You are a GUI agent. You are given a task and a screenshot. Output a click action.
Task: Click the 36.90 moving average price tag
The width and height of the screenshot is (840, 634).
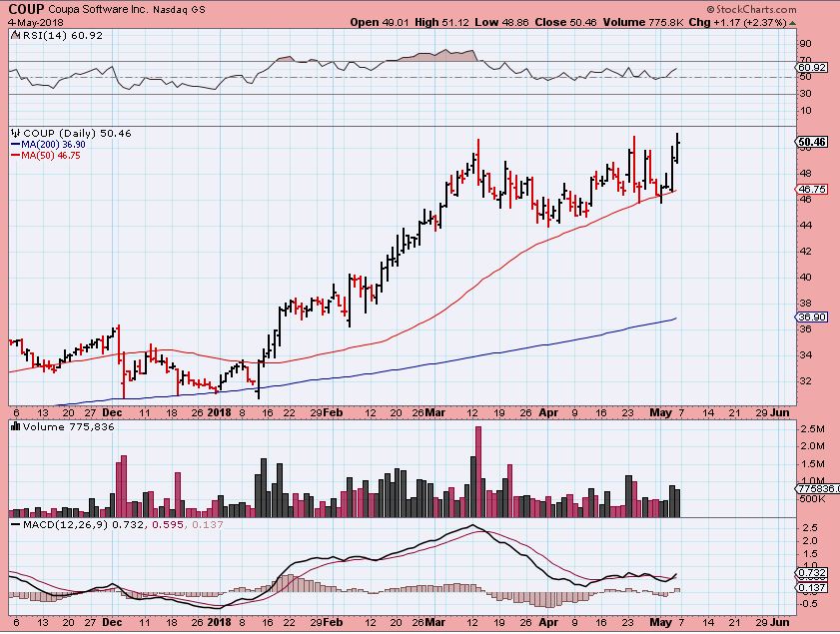click(x=812, y=317)
